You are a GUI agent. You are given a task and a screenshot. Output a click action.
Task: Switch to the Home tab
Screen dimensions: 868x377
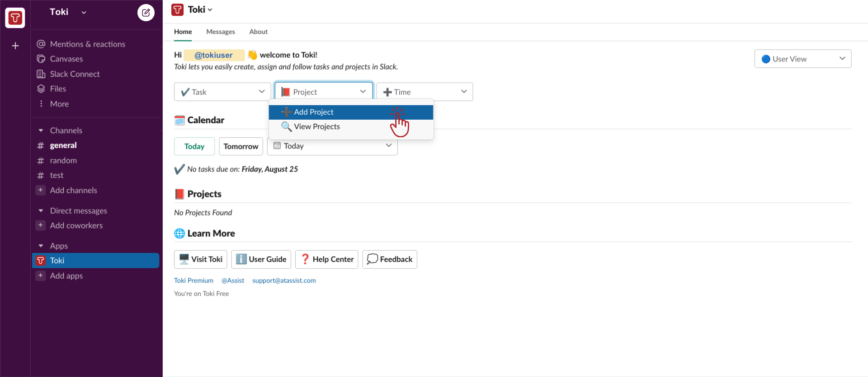click(183, 32)
